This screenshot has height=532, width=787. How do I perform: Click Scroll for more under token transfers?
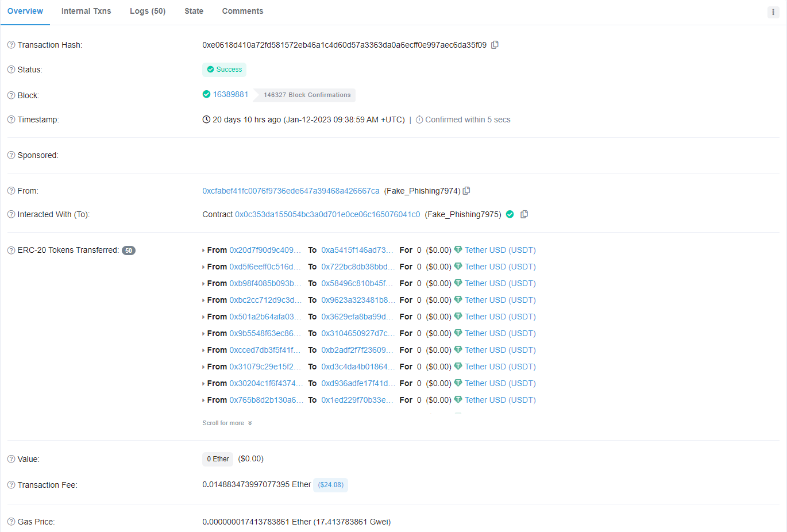click(x=227, y=423)
